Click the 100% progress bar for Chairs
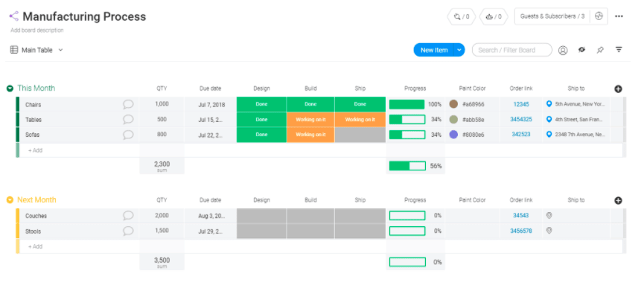644x285 pixels. [407, 104]
